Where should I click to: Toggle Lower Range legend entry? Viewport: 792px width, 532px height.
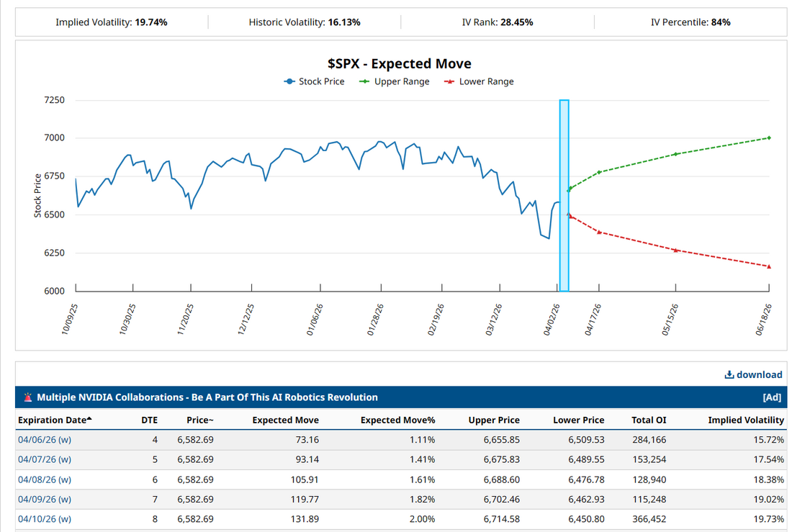482,81
